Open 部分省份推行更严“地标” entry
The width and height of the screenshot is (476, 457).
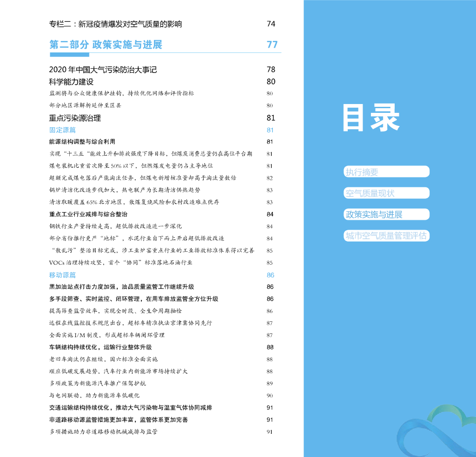click(x=137, y=238)
